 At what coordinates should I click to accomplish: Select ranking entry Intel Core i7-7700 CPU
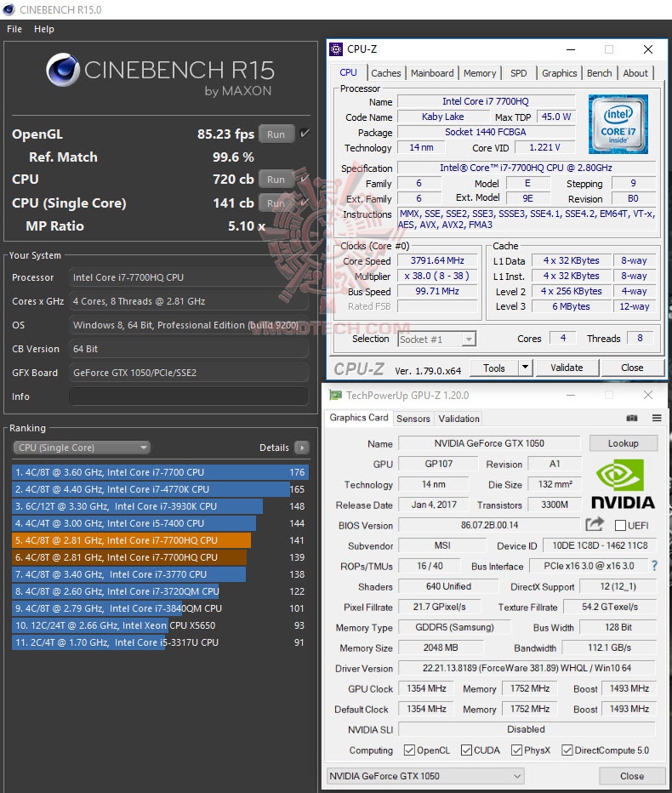(x=160, y=472)
